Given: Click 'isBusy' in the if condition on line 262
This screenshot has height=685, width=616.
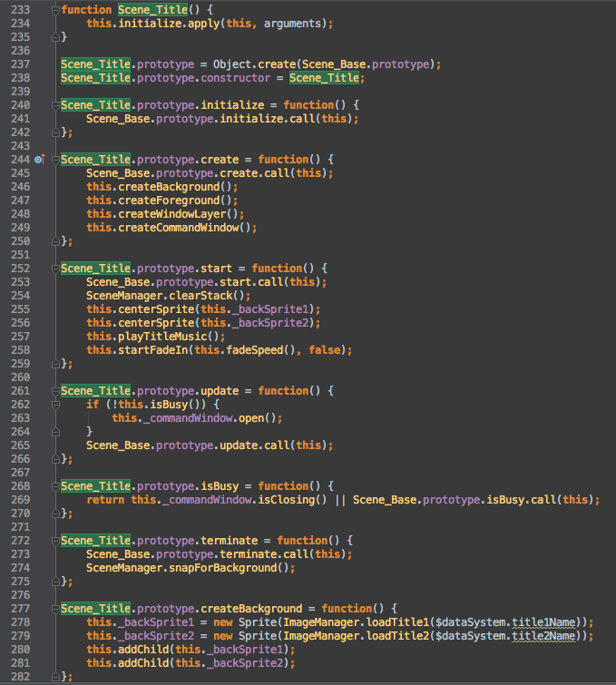Looking at the screenshot, I should pyautogui.click(x=169, y=405).
